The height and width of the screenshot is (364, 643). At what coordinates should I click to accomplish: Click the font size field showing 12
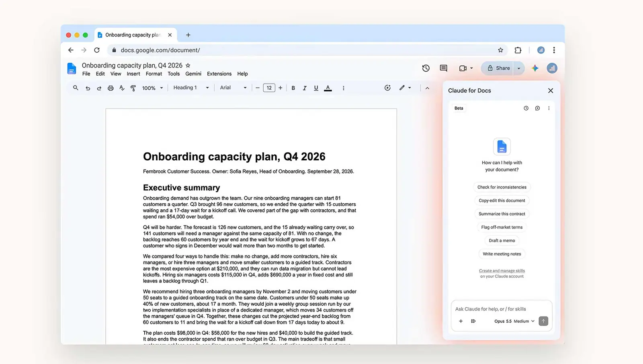click(269, 88)
